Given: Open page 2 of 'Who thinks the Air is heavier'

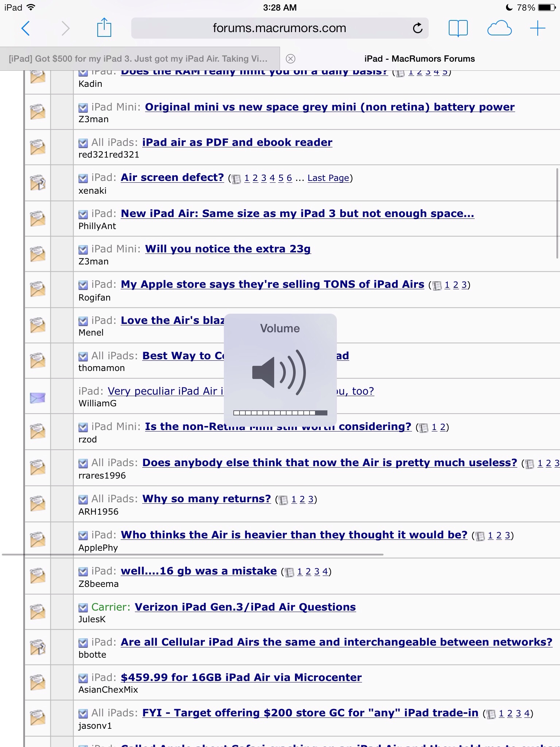Looking at the screenshot, I should (499, 535).
